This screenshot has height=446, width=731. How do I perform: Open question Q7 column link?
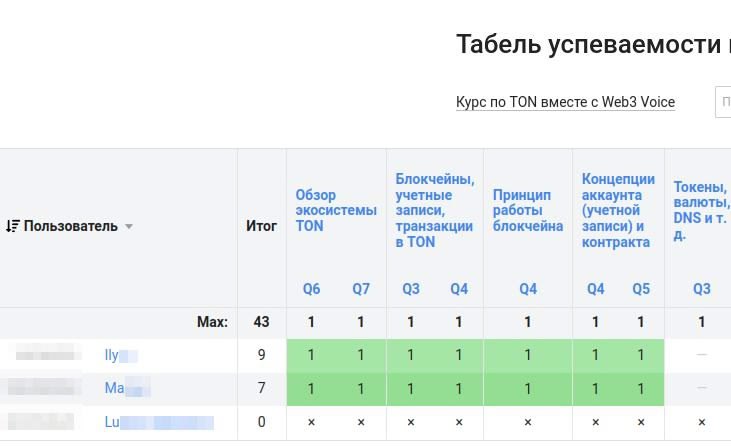pyautogui.click(x=361, y=289)
